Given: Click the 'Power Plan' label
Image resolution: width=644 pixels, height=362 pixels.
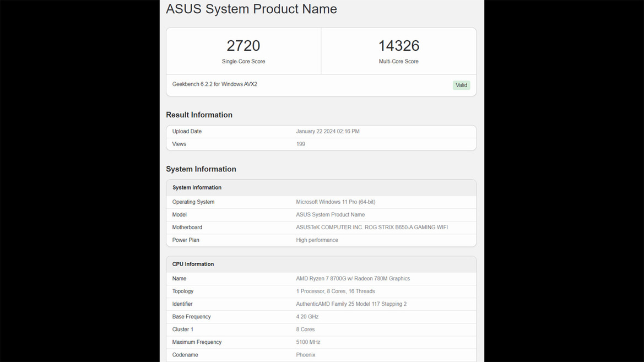Looking at the screenshot, I should tap(186, 240).
